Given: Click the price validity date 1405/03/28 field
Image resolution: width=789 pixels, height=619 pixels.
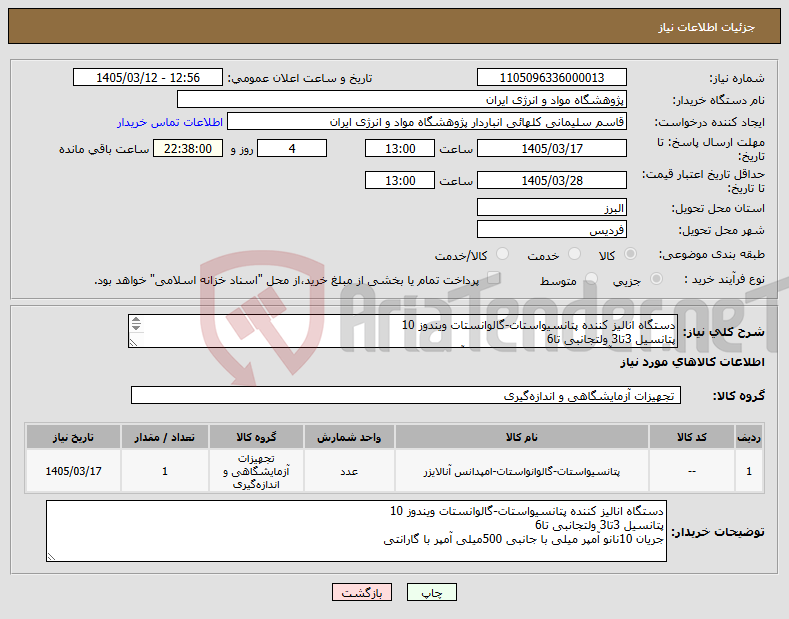Looking at the screenshot, I should (x=551, y=180).
